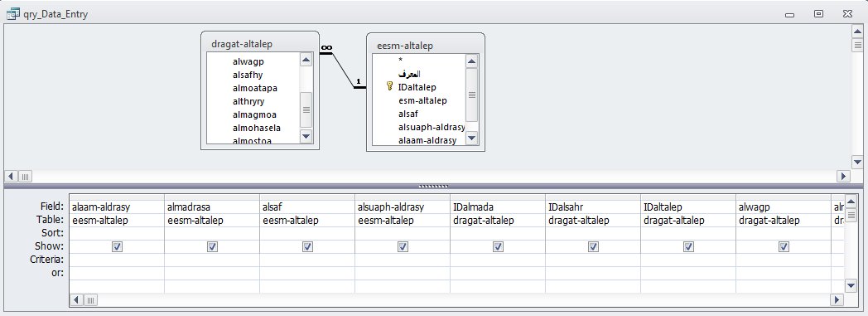This screenshot has height=316, width=868.
Task: Click right arrow of design grid horizontal scrollbar
Action: (838, 300)
